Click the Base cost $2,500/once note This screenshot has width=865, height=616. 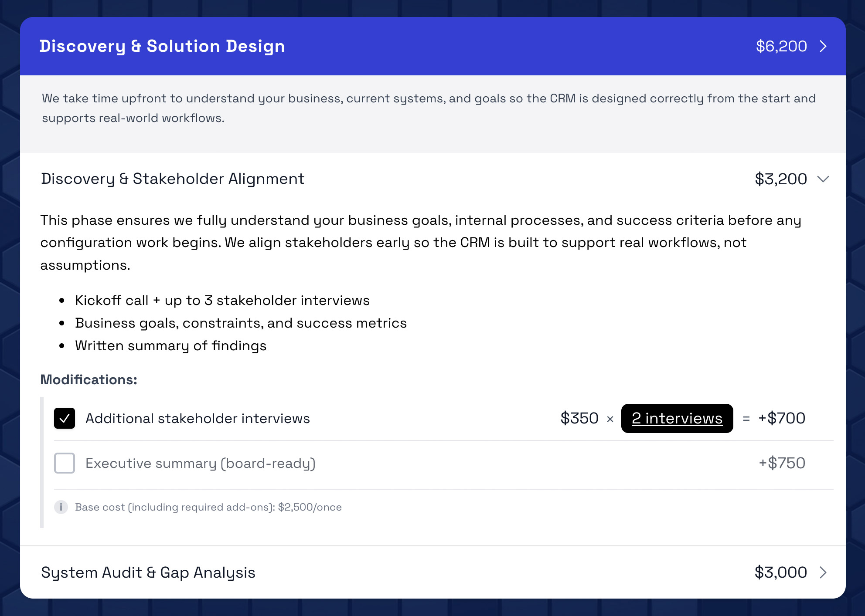pyautogui.click(x=208, y=507)
